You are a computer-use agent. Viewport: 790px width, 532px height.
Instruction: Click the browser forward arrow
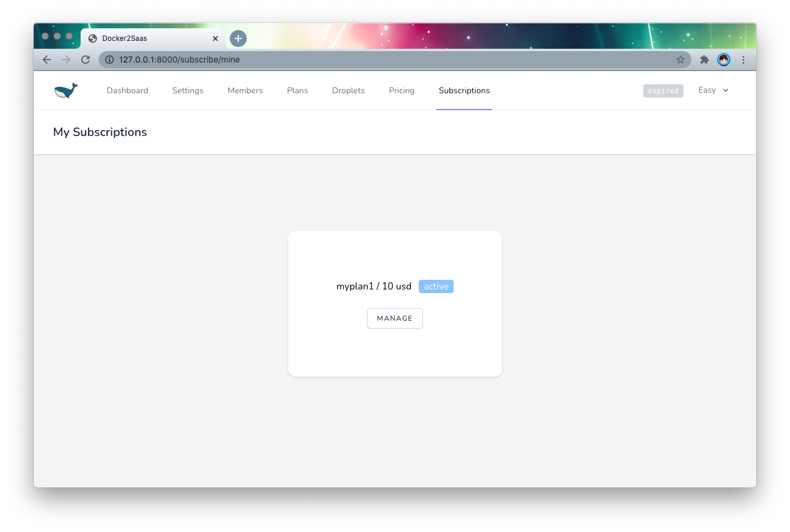coord(66,60)
